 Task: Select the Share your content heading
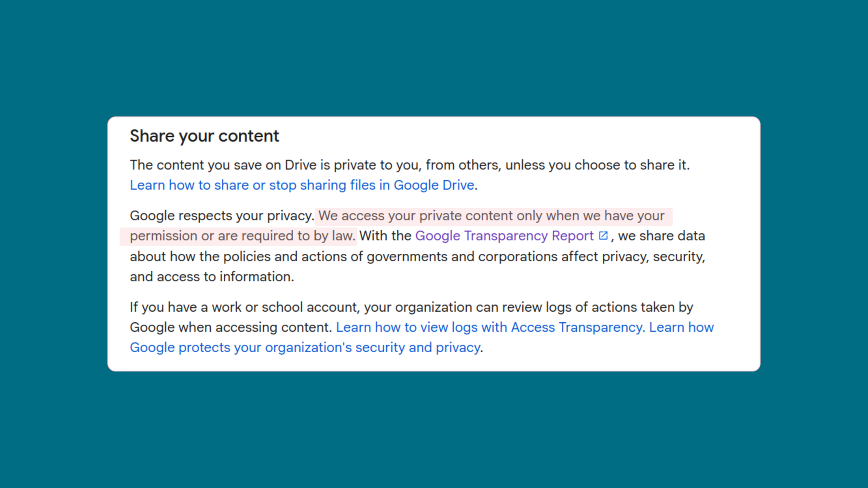tap(204, 136)
